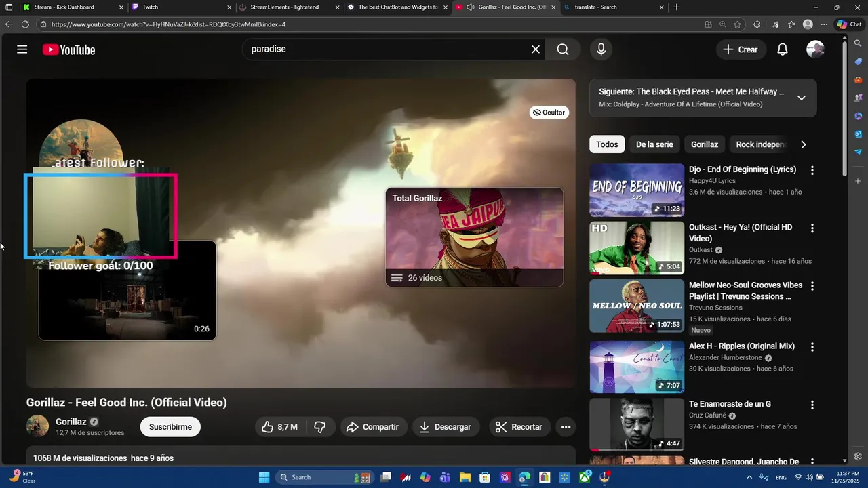This screenshot has width=868, height=488.
Task: Open Outlook icon in Edge sidebar
Action: click(x=858, y=134)
